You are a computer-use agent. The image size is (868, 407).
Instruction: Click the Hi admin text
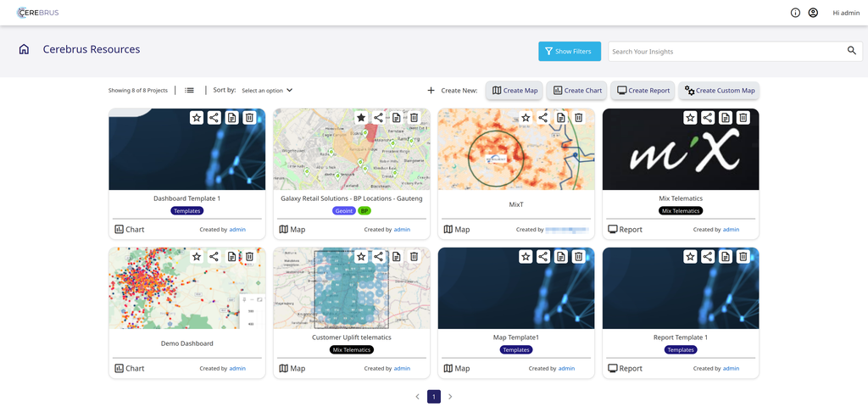click(846, 14)
